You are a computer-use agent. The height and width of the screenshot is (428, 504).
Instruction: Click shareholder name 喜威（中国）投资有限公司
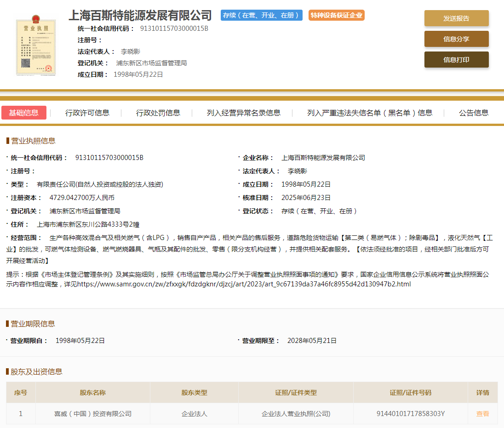click(92, 414)
